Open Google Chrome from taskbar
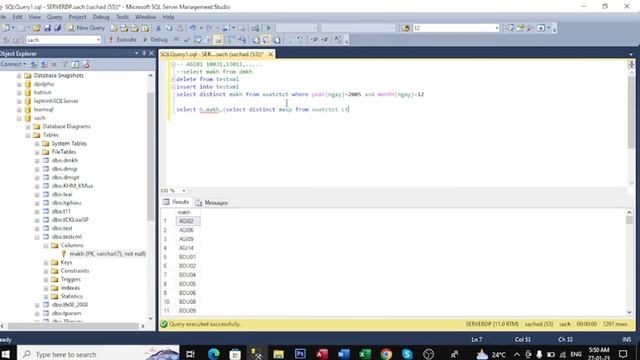Viewport: 640px width, 360px height. pyautogui.click(x=386, y=354)
